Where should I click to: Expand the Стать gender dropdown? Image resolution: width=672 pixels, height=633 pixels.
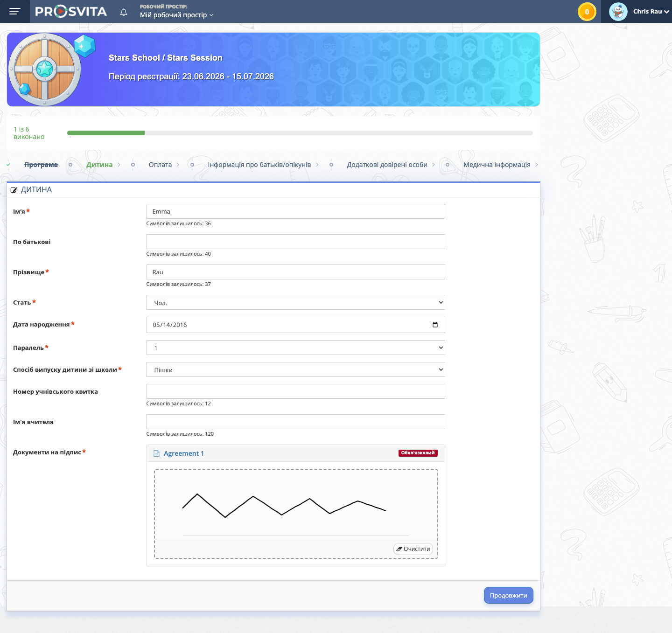click(296, 302)
